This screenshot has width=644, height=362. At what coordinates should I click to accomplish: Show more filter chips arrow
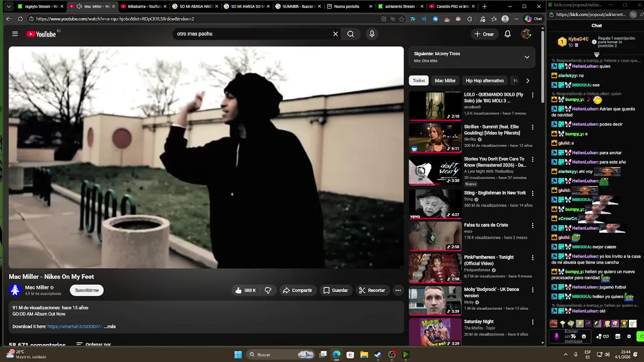pos(527,80)
